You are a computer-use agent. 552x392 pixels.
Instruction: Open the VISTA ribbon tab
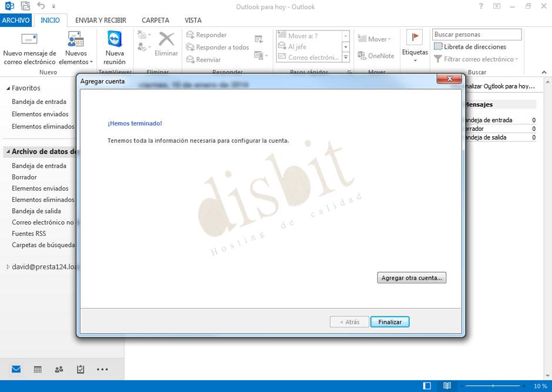point(193,20)
